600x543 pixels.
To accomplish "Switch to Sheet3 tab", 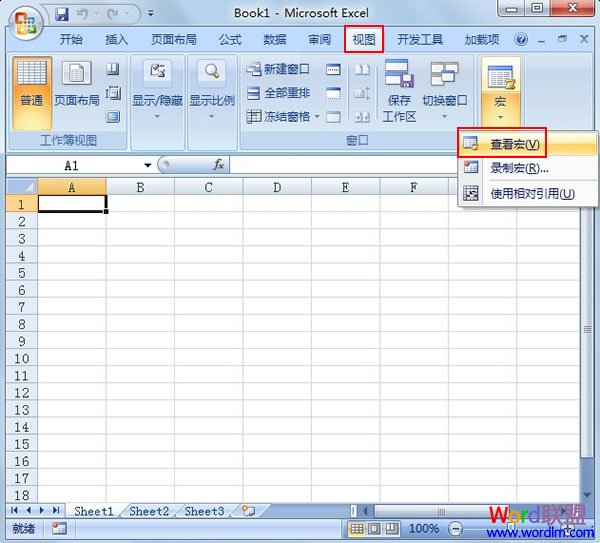I will [x=204, y=511].
